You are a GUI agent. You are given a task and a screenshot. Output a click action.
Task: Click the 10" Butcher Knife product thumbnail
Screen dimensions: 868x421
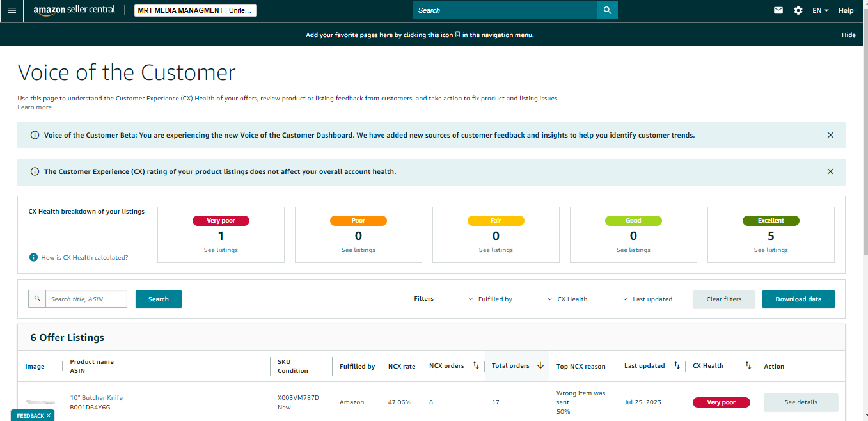tap(40, 402)
